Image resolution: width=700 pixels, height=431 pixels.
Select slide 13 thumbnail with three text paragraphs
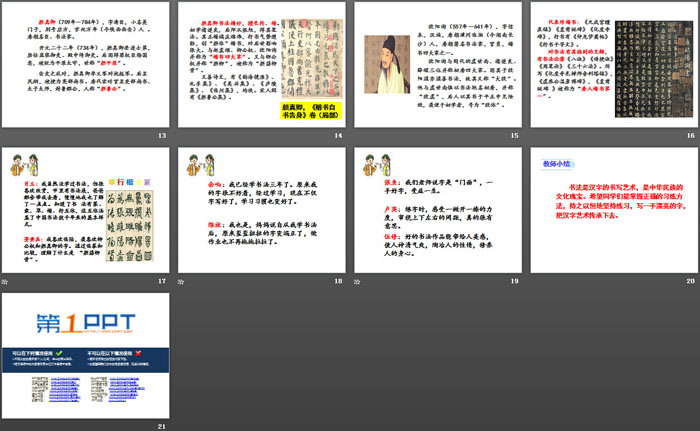coord(86,65)
